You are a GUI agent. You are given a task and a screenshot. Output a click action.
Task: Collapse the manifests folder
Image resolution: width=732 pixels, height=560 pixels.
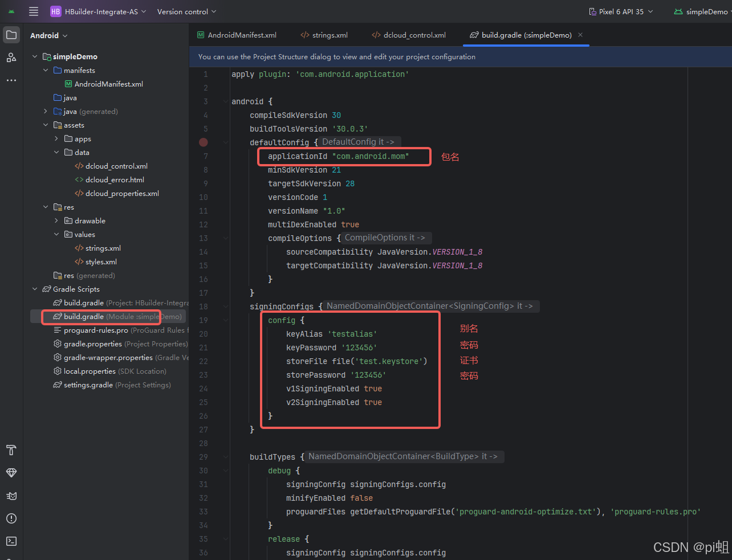pos(46,70)
